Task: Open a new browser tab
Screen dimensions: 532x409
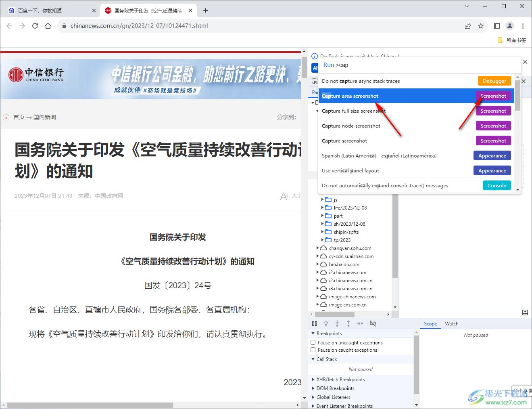Action: [x=206, y=10]
